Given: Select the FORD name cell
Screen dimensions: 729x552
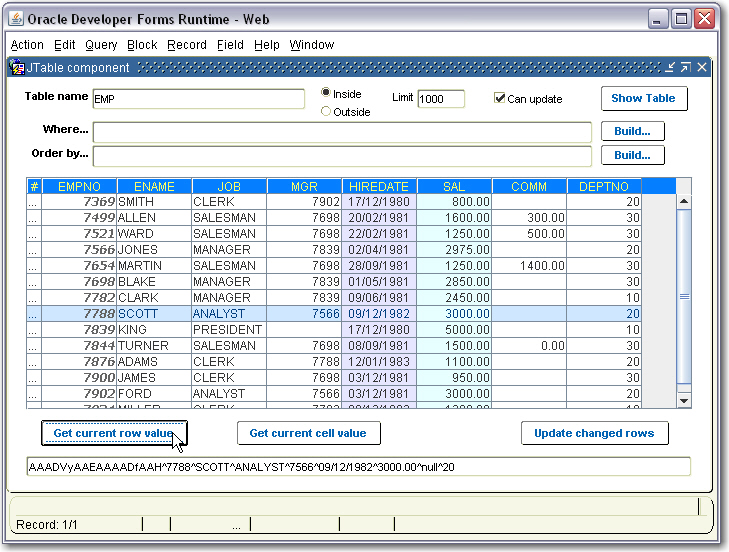Looking at the screenshot, I should point(154,393).
